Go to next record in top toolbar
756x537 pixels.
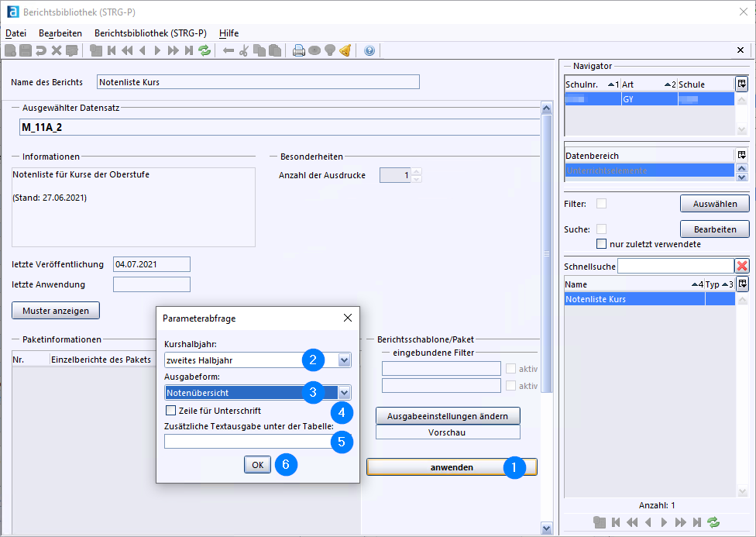point(157,50)
